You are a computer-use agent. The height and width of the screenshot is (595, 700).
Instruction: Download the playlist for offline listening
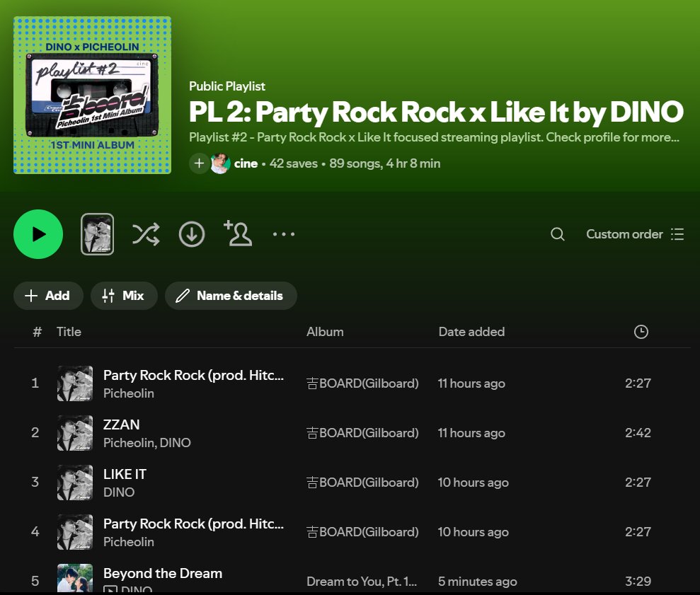[x=192, y=234]
